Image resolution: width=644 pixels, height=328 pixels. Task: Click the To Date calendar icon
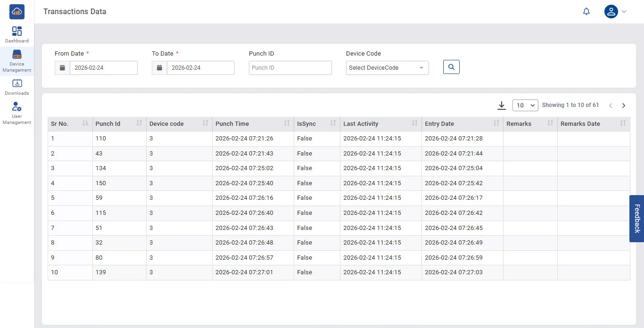click(159, 68)
